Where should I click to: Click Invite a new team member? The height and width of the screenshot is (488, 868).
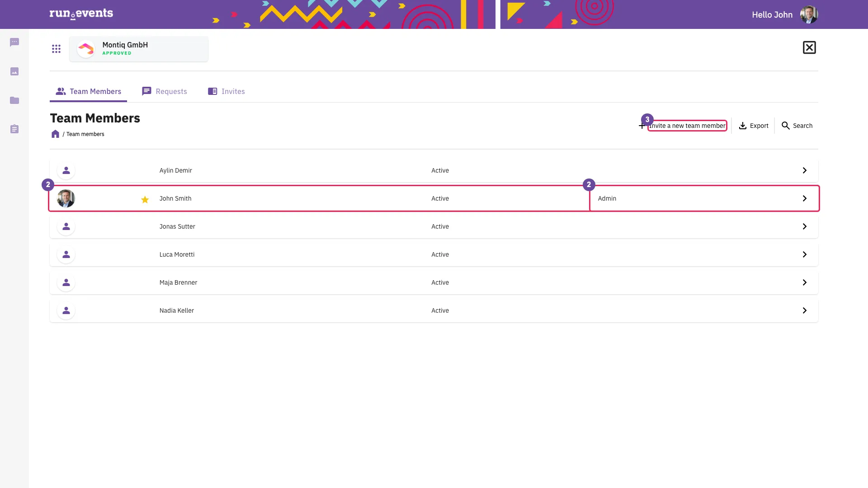coord(682,126)
